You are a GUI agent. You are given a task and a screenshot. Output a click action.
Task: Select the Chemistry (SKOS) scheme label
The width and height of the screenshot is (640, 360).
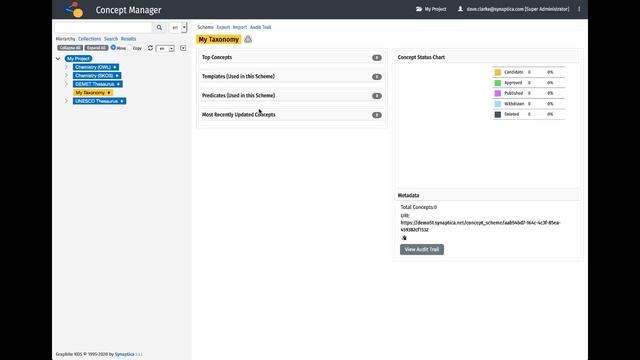point(94,76)
